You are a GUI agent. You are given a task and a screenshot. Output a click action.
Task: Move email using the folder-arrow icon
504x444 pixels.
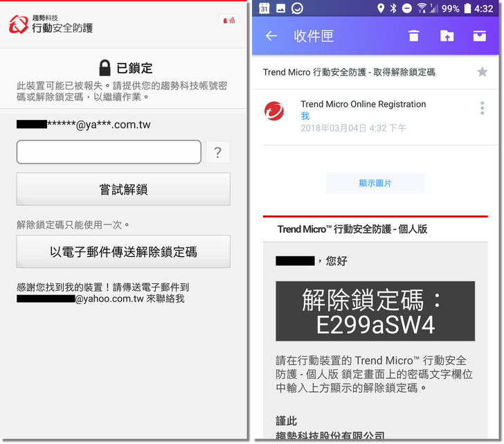[447, 36]
